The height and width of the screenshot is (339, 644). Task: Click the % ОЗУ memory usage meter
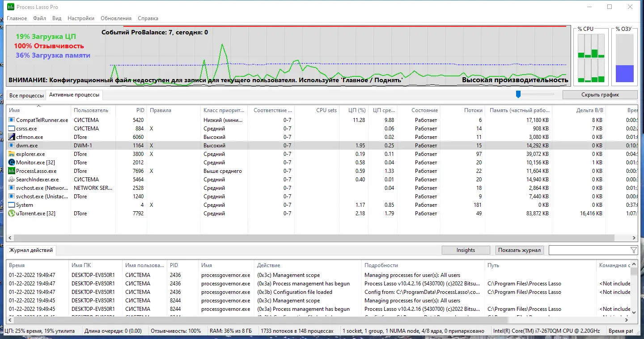[625, 58]
